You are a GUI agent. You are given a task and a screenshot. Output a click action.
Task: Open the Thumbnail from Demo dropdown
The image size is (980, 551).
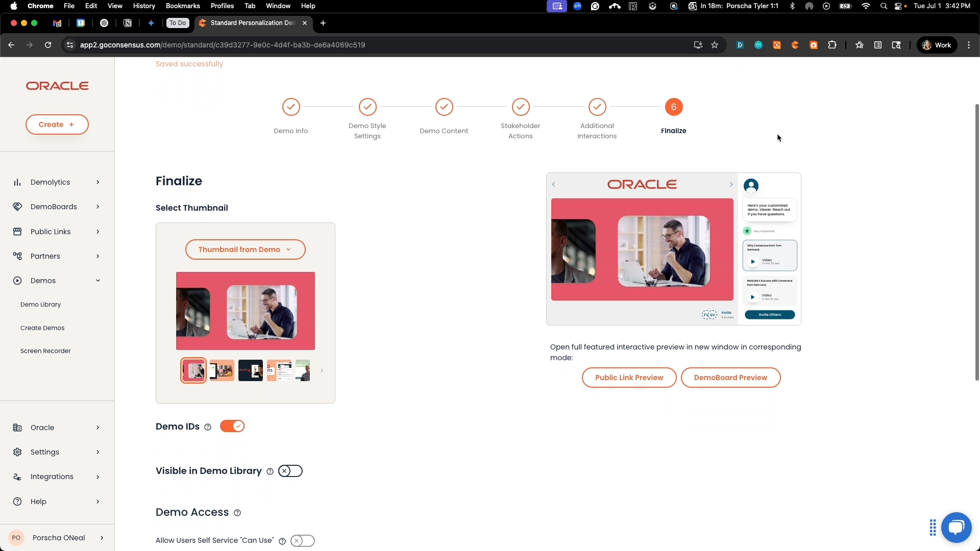(245, 249)
